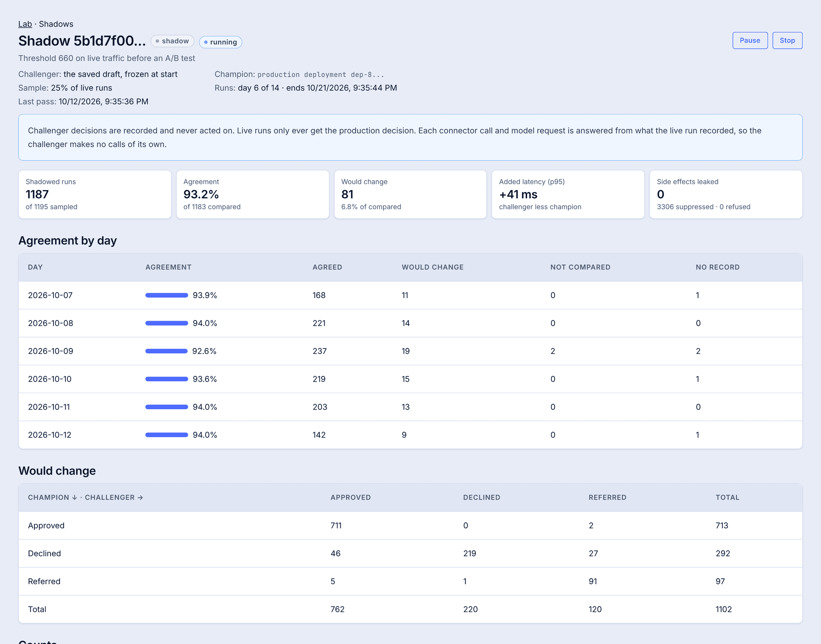Click the Agreement by day heading
Viewport: 821px width, 644px height.
coord(68,241)
